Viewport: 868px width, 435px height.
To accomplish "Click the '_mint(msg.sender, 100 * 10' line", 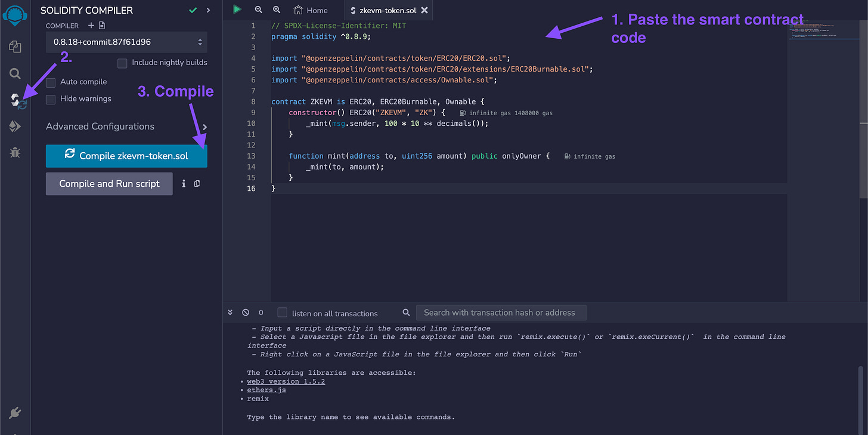I will click(x=397, y=124).
